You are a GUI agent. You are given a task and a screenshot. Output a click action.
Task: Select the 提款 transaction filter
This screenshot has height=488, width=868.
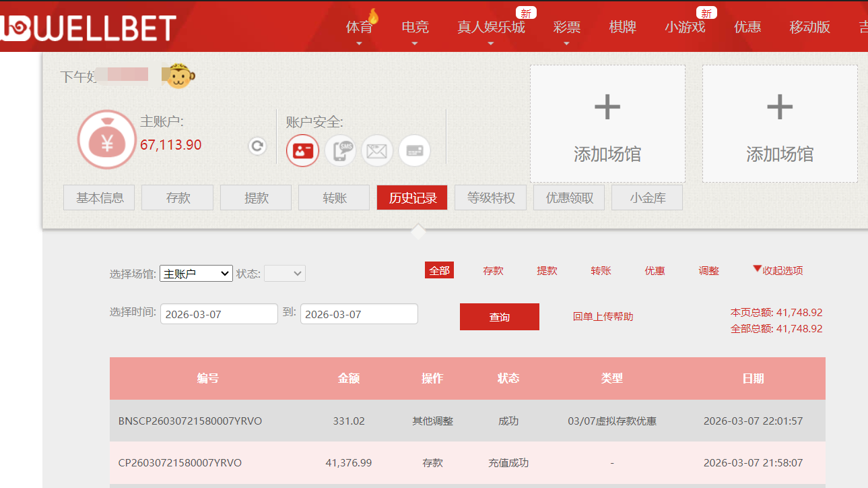click(x=547, y=270)
